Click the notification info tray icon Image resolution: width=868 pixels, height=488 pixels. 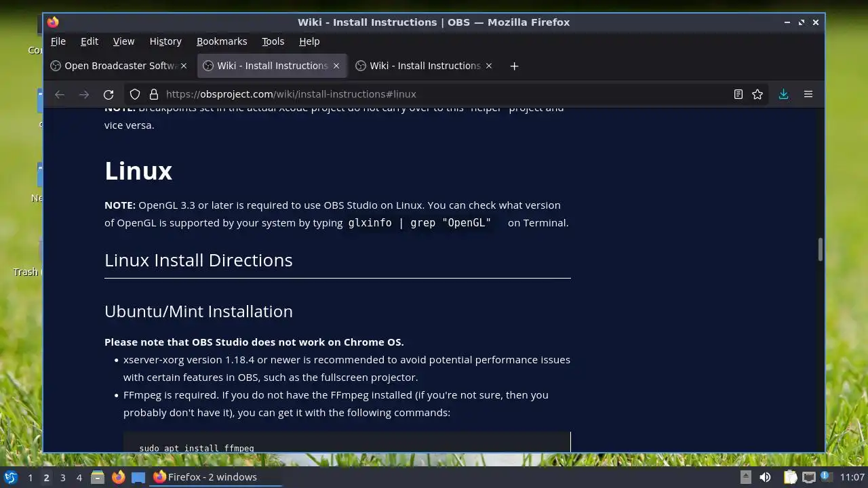coord(826,476)
